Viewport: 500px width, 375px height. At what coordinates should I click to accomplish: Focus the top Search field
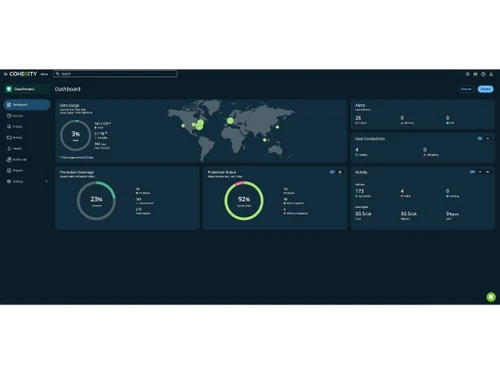115,74
